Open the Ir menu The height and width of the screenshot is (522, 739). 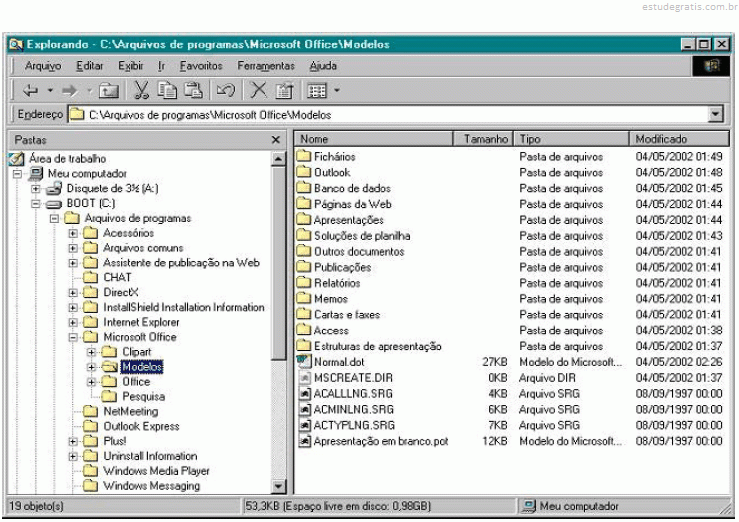(161, 66)
